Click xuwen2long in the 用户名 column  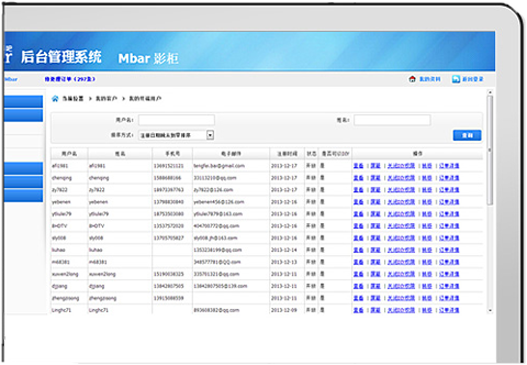click(x=65, y=274)
